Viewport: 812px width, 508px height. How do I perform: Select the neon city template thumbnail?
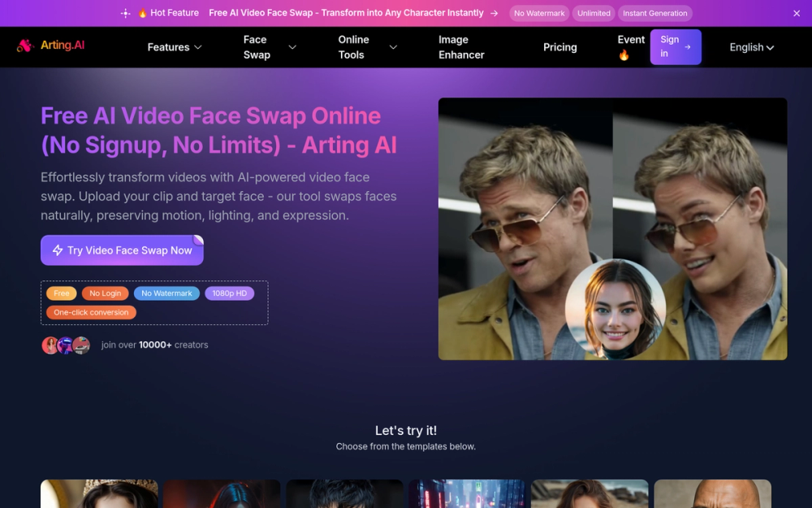(x=467, y=493)
